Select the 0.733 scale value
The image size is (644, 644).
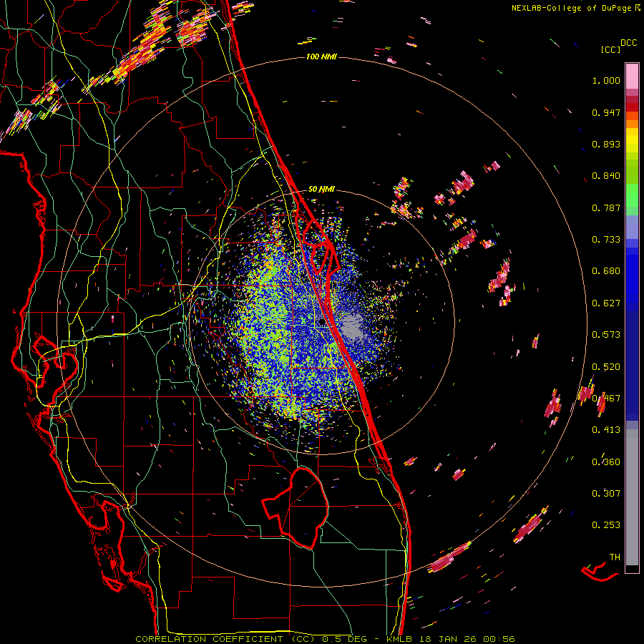pyautogui.click(x=606, y=240)
